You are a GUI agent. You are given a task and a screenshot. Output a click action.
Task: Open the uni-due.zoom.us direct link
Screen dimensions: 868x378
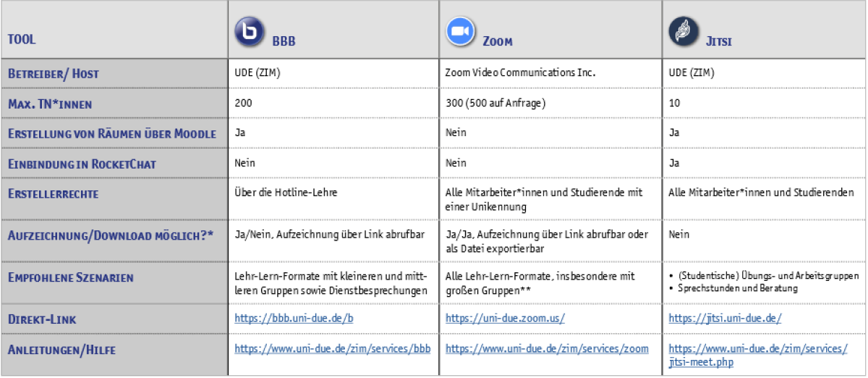click(x=505, y=318)
